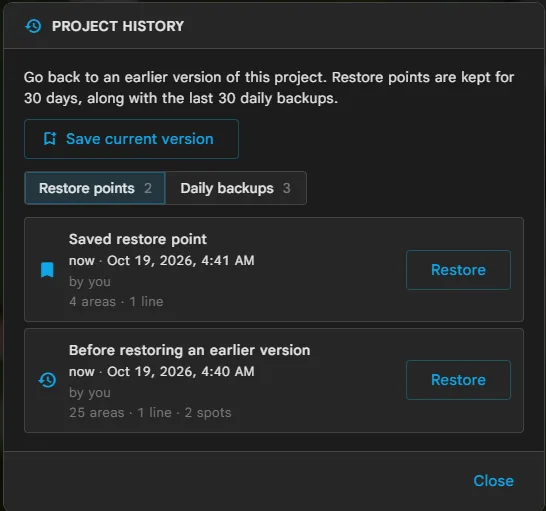Image resolution: width=546 pixels, height=511 pixels.
Task: Click the PROJECT HISTORY heading text
Action: click(118, 26)
